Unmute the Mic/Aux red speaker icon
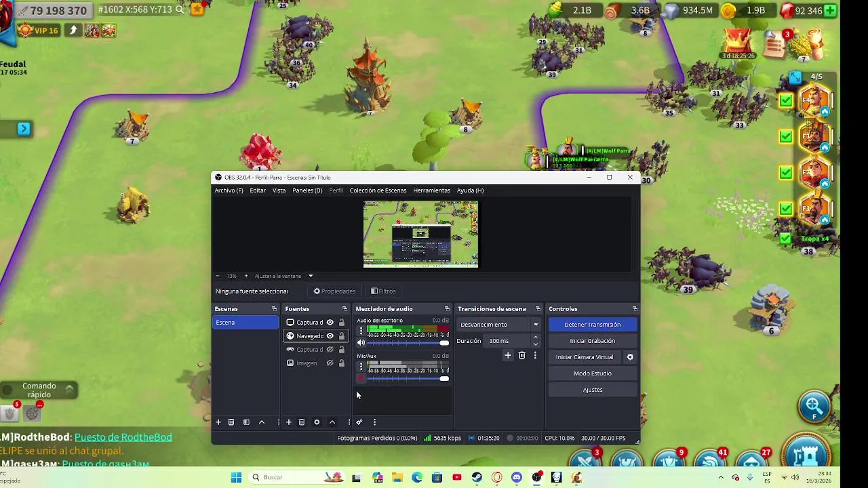The height and width of the screenshot is (488, 868). (361, 379)
